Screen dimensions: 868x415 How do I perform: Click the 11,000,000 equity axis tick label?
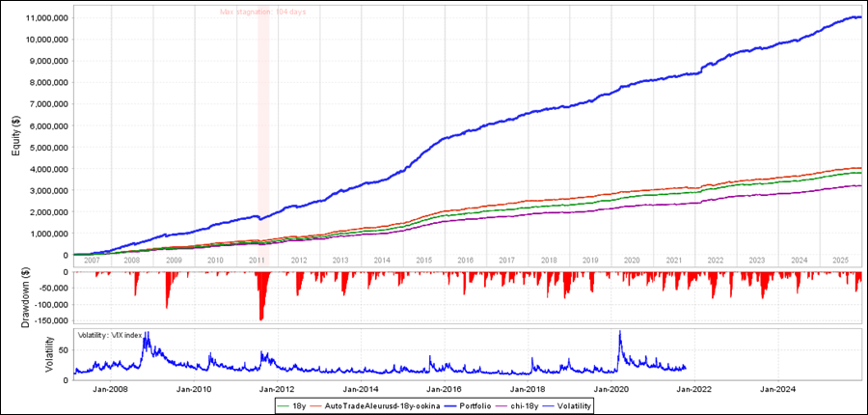(x=40, y=18)
